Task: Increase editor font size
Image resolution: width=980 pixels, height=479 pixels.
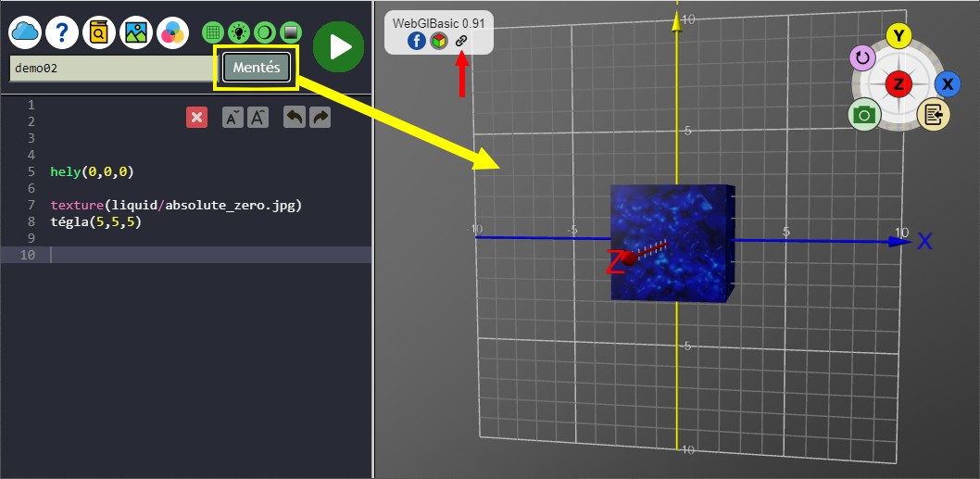Action: click(x=258, y=117)
